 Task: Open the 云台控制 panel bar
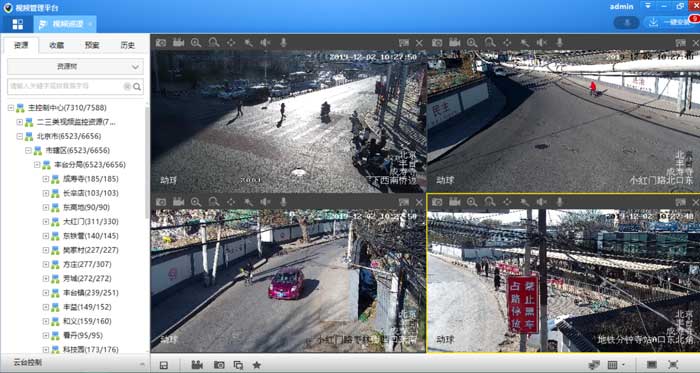(75, 363)
